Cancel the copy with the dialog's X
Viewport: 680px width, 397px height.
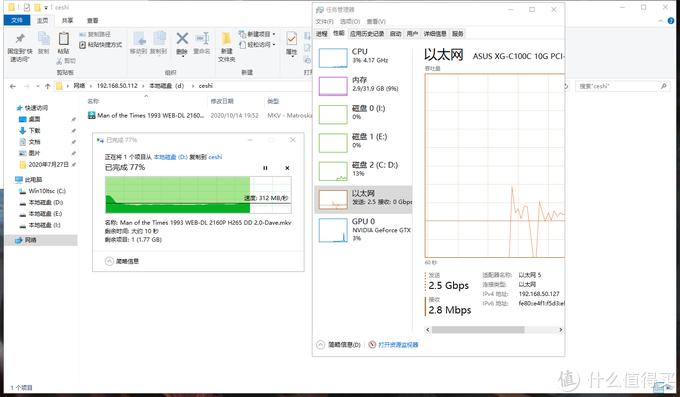287,168
